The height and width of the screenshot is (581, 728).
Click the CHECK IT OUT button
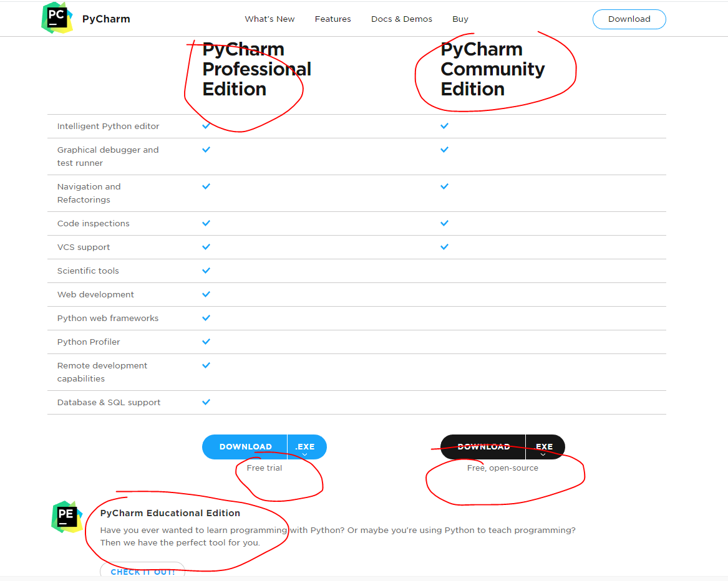[142, 570]
